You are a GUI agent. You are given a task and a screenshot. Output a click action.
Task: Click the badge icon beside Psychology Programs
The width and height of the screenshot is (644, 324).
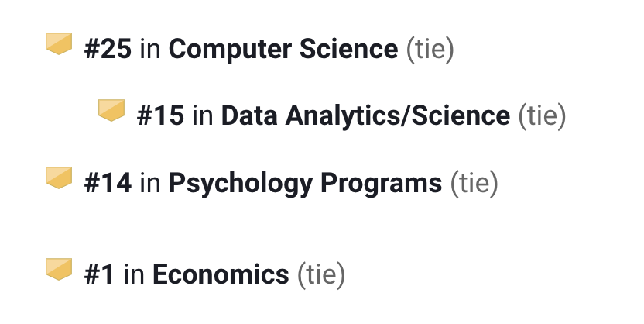(x=59, y=178)
